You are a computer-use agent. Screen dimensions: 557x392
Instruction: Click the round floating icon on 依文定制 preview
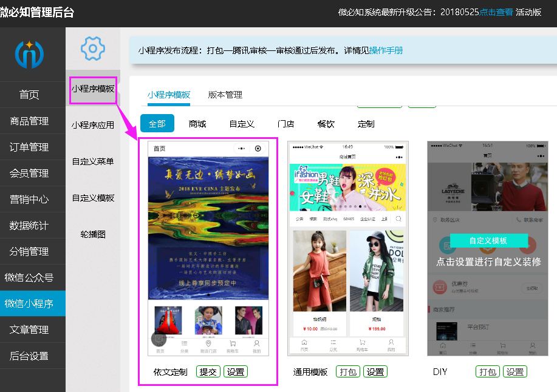click(x=159, y=339)
